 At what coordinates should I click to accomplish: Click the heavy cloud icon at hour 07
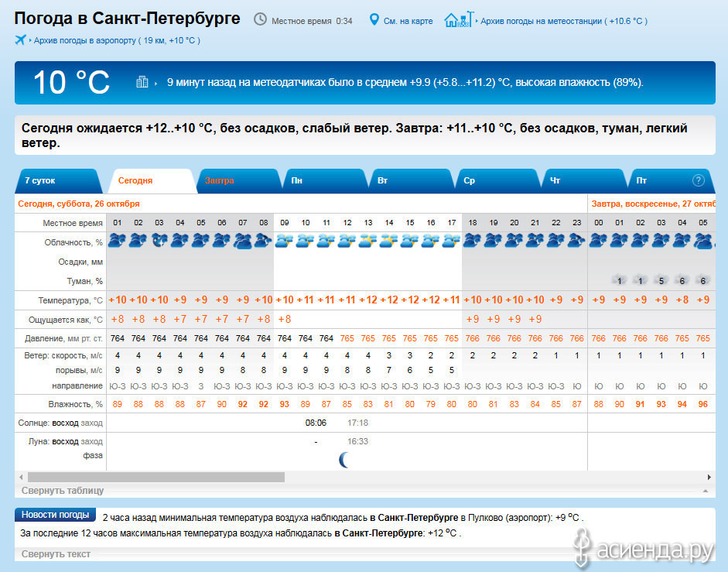(243, 241)
